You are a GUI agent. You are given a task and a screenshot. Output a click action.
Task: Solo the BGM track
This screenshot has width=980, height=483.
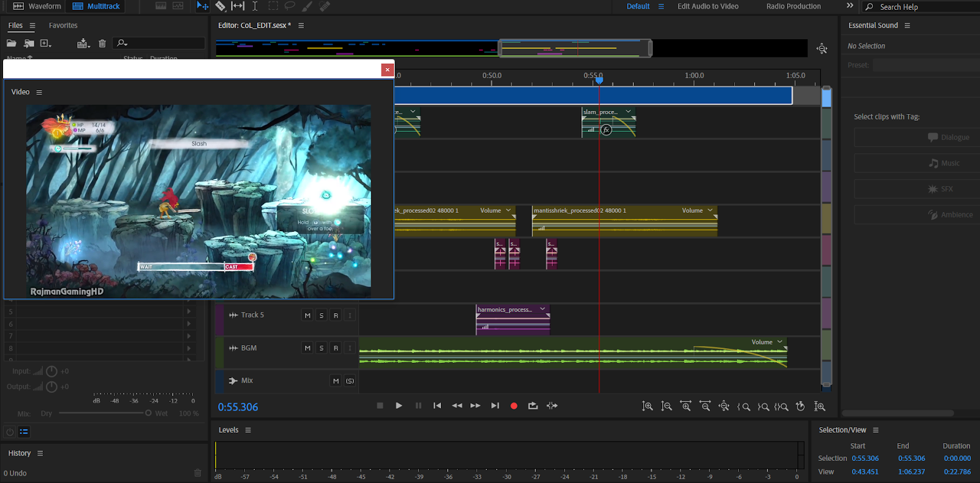[x=322, y=348]
